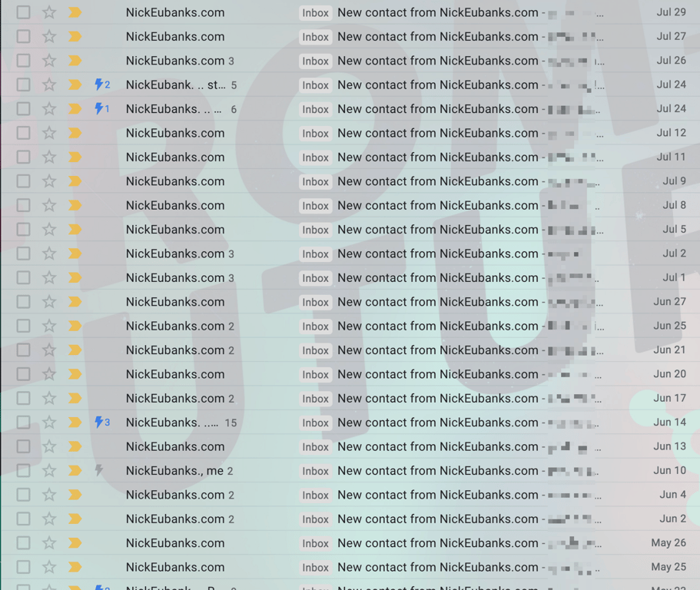Click blue lightning icon with number 2
700x590 pixels.
click(x=102, y=85)
